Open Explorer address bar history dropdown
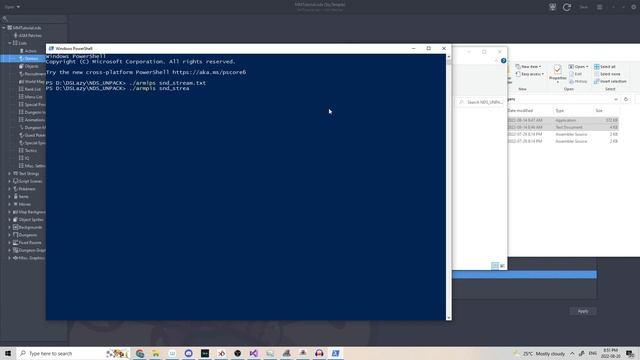 [616, 99]
